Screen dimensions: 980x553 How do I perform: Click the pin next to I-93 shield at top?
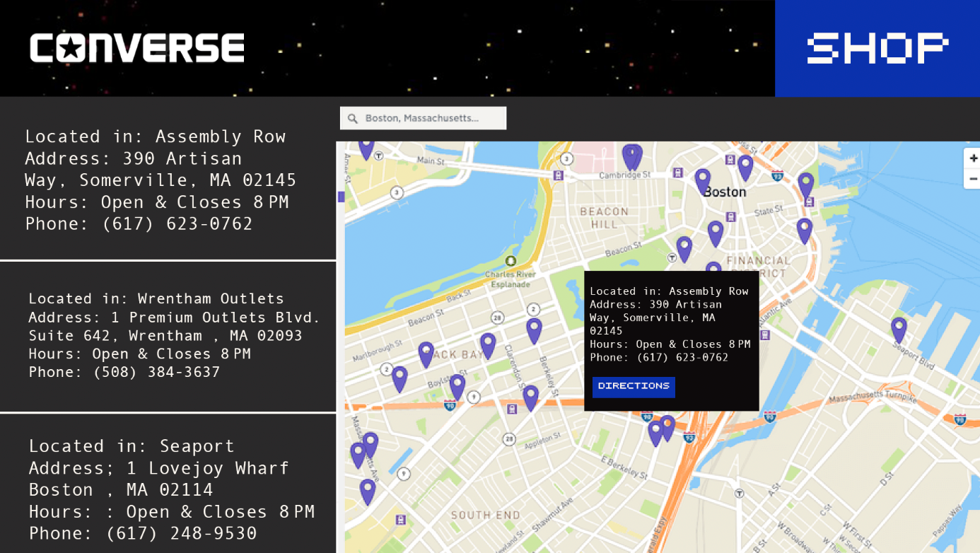click(x=745, y=168)
